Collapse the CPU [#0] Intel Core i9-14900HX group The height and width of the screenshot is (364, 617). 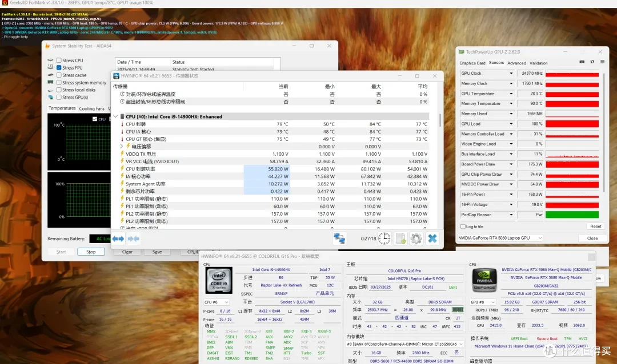pos(115,116)
